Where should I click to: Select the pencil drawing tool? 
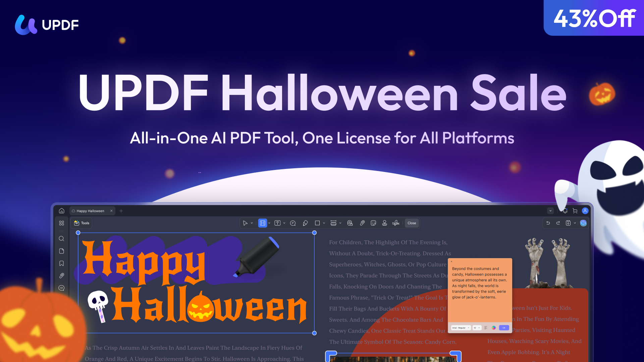coord(305,223)
